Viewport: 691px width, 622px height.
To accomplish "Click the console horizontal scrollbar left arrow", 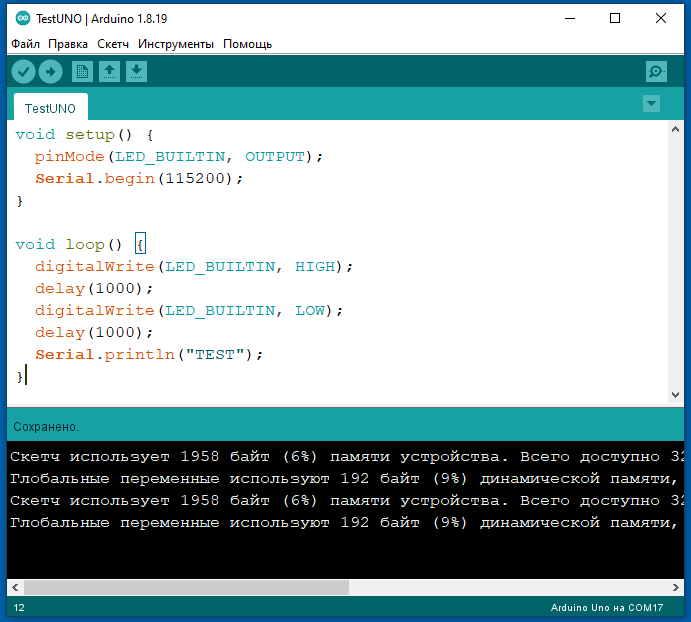I will [15, 588].
